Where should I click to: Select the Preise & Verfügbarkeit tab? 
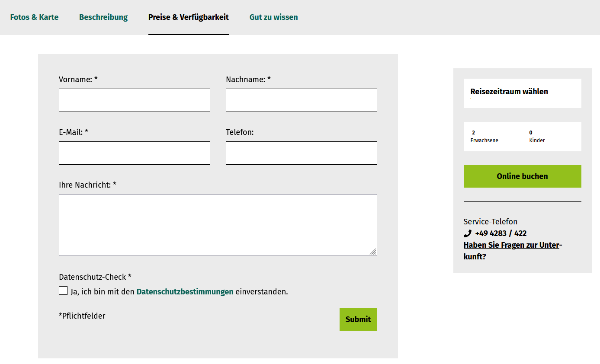[189, 17]
